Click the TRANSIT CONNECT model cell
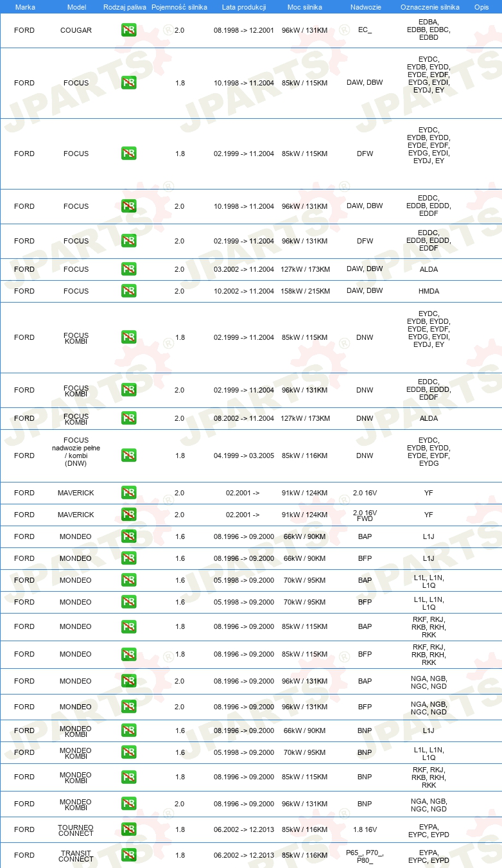Screen dimensions: 502x868 click(x=76, y=856)
